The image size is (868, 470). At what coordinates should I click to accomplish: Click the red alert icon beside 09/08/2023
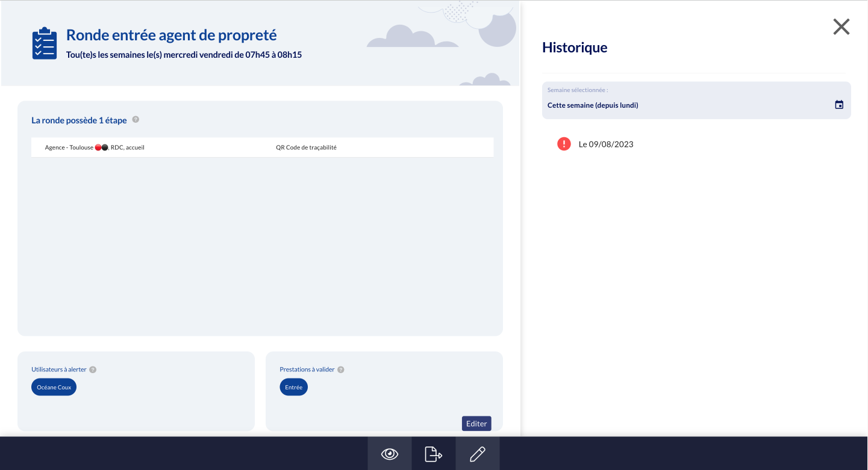tap(564, 144)
